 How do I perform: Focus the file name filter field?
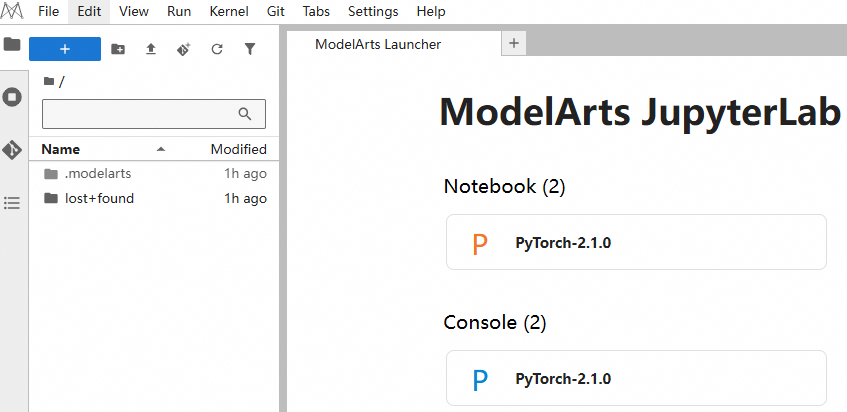pos(154,114)
